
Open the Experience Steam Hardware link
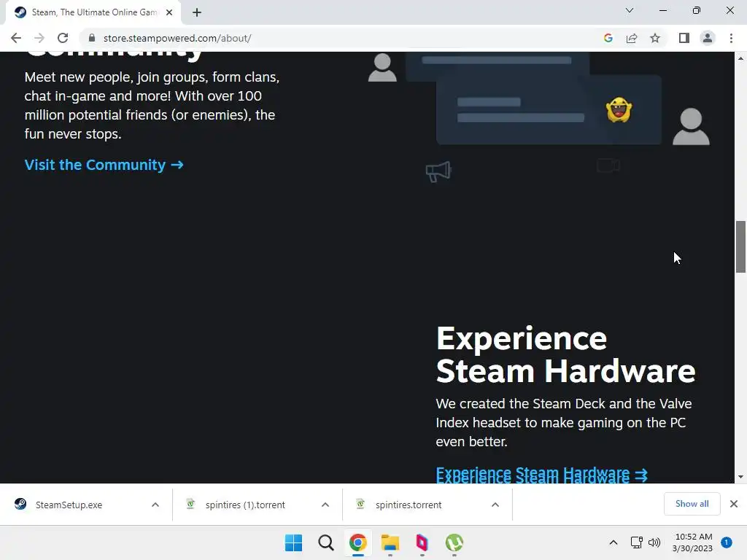coord(542,475)
